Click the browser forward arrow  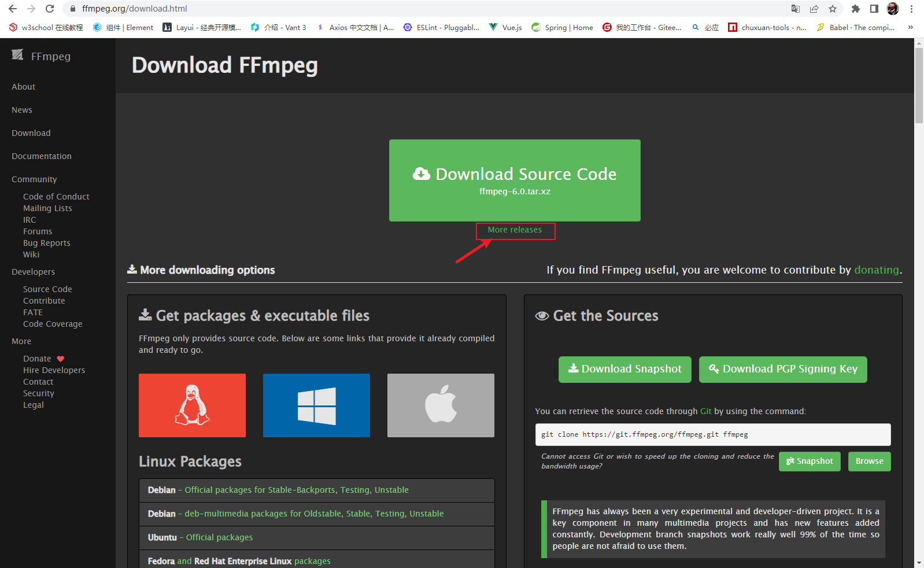(x=31, y=9)
